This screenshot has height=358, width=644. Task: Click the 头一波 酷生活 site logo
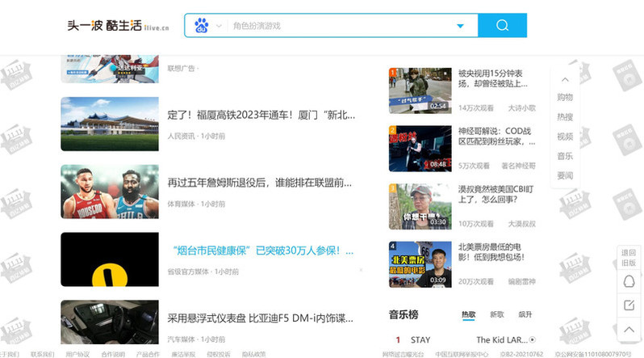118,26
